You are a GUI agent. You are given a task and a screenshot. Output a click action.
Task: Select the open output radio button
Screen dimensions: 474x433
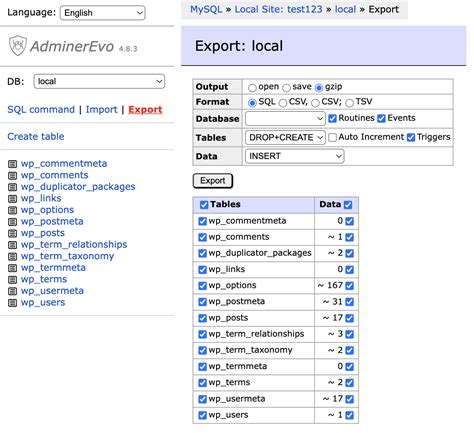pyautogui.click(x=252, y=88)
